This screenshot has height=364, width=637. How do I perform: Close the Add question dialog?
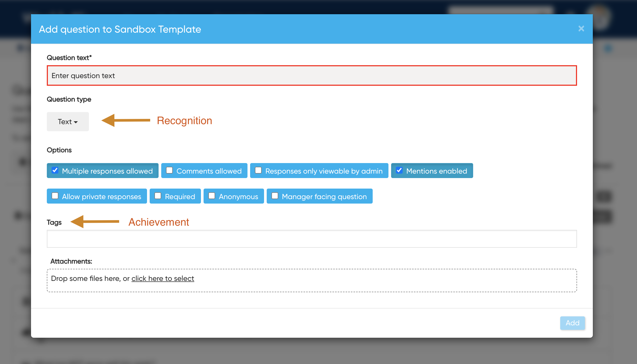pyautogui.click(x=581, y=28)
